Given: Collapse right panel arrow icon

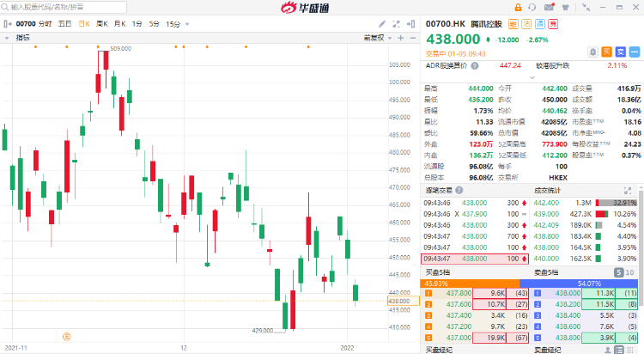Looking at the screenshot, I should [410, 24].
